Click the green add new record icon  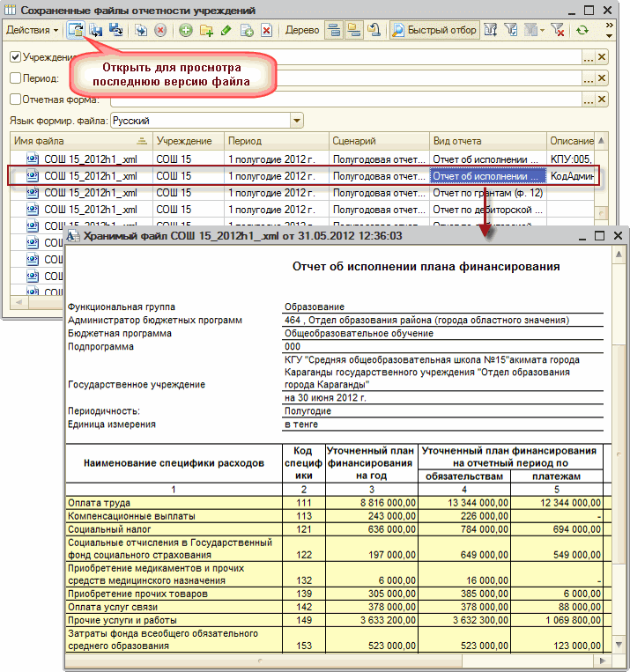click(186, 30)
